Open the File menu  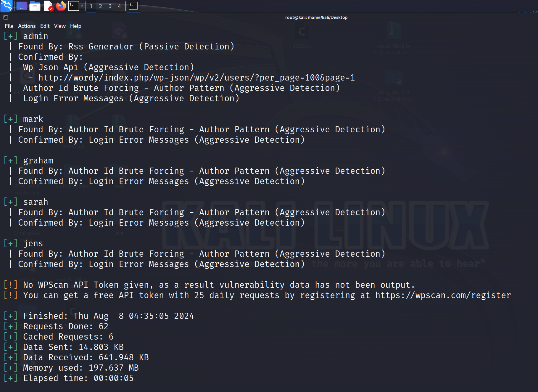[9, 26]
